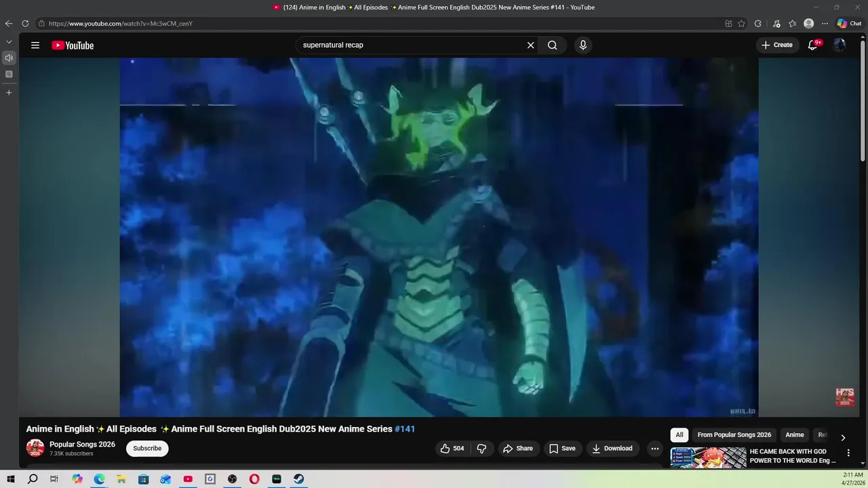
Task: Share this video
Action: 517,449
